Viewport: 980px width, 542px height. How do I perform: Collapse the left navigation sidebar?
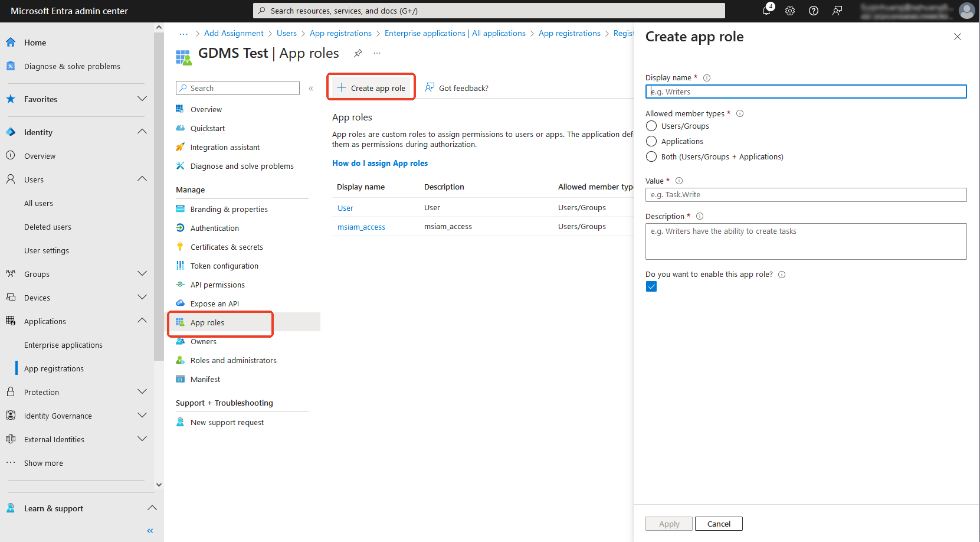point(150,531)
